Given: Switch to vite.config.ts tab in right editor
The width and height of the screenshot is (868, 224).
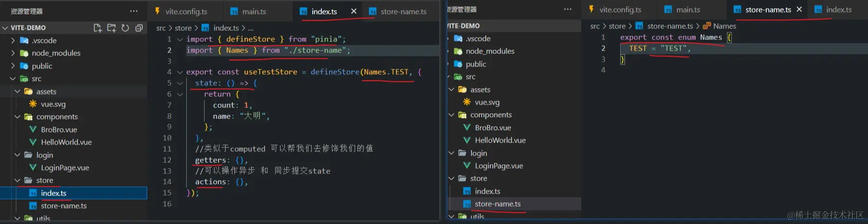Looking at the screenshot, I should pos(615,10).
